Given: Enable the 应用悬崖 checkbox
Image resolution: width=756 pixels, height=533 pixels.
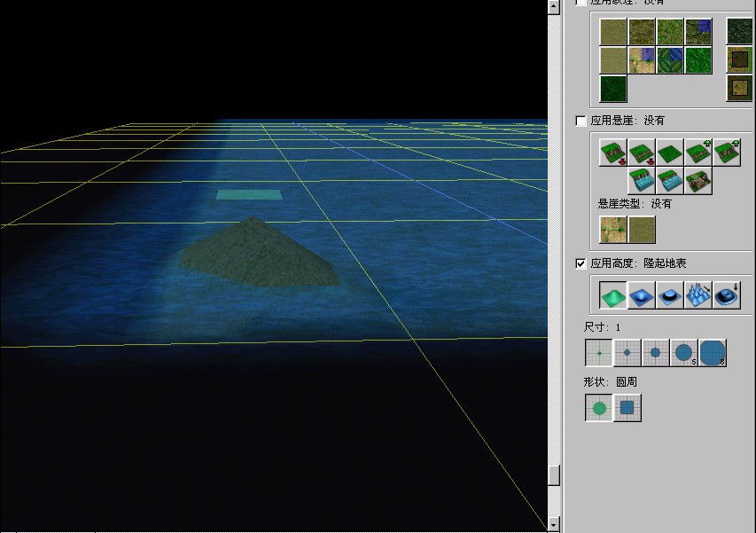Looking at the screenshot, I should tap(581, 121).
